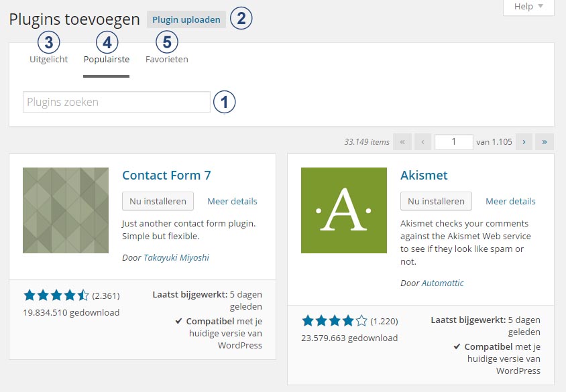566x392 pixels.
Task: Click 'Just another contact form plugin' description
Action: click(189, 230)
